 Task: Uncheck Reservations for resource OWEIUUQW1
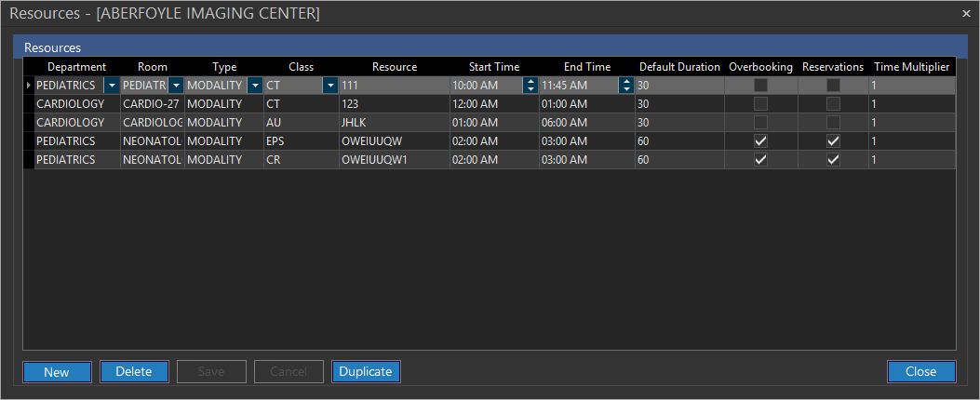tap(833, 160)
